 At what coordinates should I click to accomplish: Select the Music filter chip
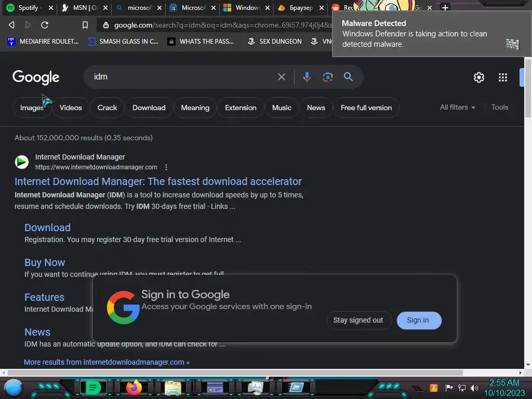click(x=282, y=108)
